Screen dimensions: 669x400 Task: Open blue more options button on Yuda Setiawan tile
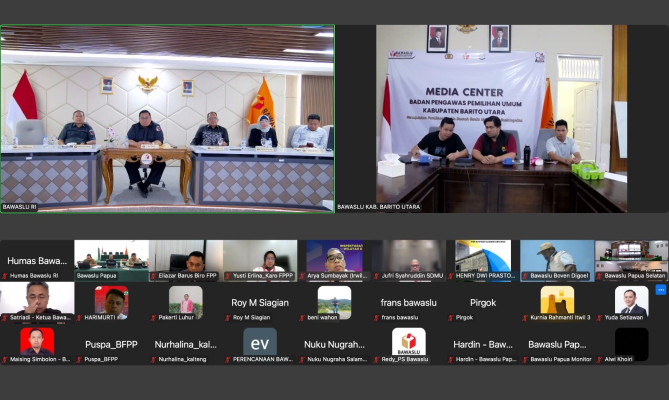tap(660, 290)
